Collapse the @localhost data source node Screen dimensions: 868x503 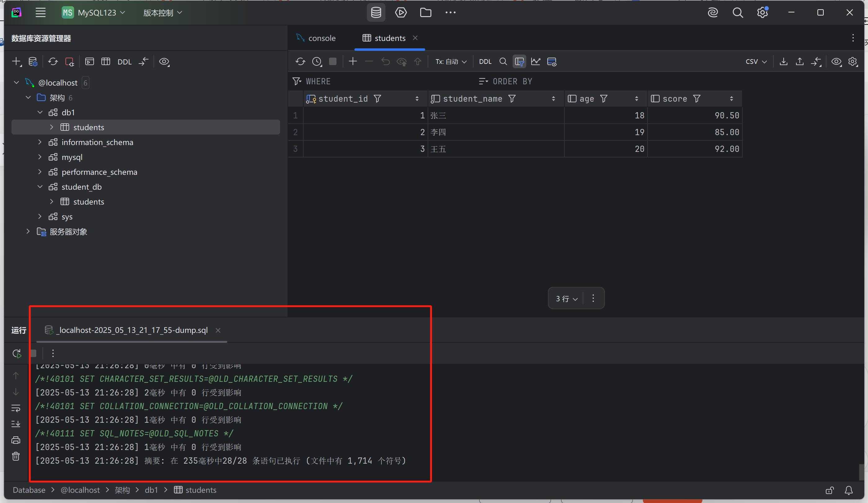click(16, 83)
